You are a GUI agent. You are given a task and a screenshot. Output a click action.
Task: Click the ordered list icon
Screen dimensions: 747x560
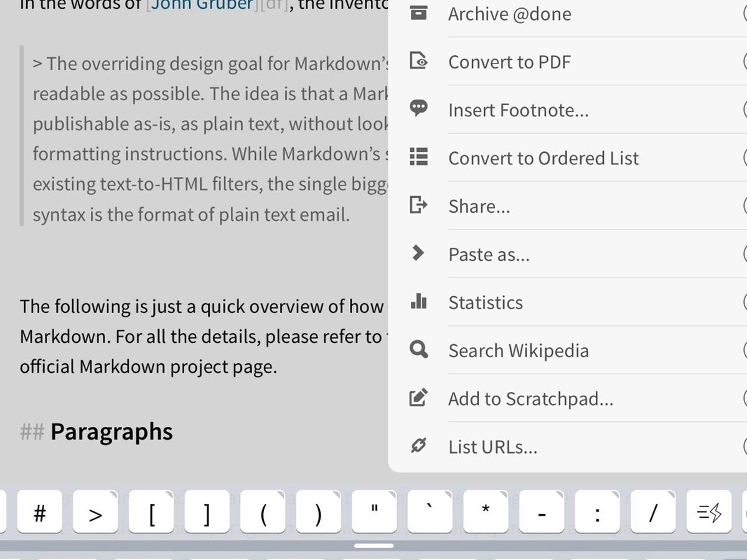[x=418, y=157]
